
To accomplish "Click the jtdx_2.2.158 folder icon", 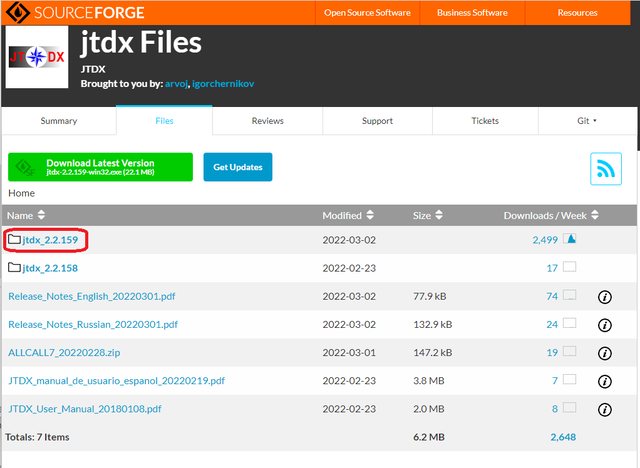I will 14,268.
